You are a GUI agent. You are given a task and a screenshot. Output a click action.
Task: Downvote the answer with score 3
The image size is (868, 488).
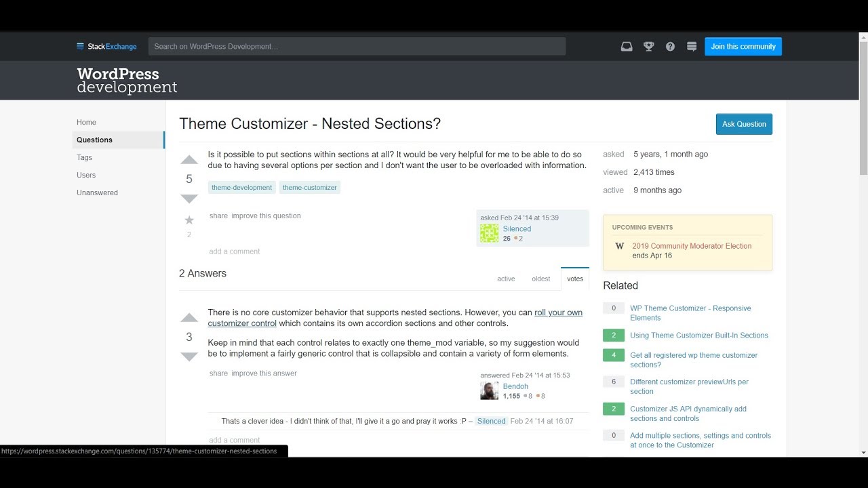tap(189, 357)
